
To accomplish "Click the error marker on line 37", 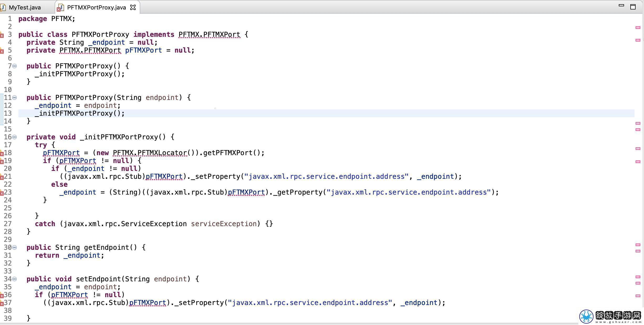I will (2, 303).
